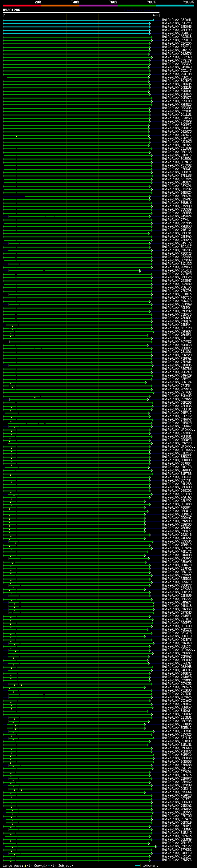Open hit UniRef100_A9SUL8
Screen dimensions: 197x868
tap(177, 37)
